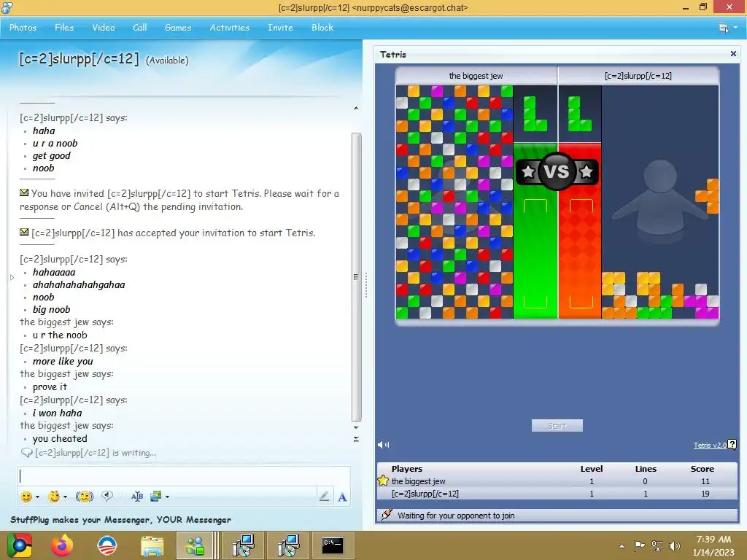
Task: Open the wink selection icon
Action: (54, 497)
